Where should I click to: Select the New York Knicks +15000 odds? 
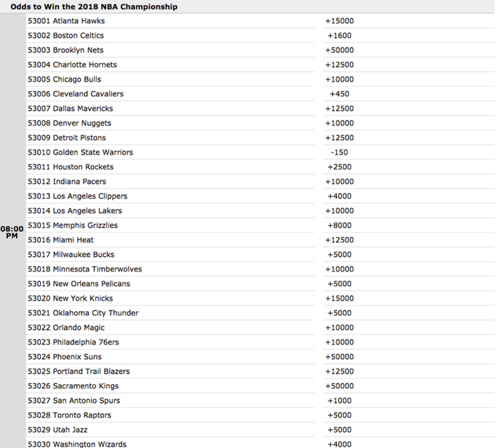pos(339,298)
